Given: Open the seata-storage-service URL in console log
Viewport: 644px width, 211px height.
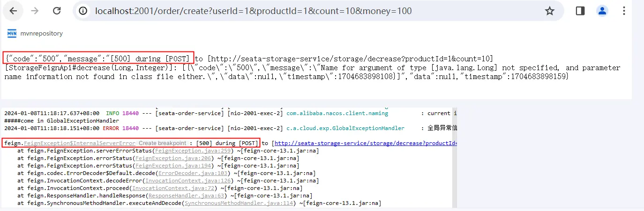Looking at the screenshot, I should coord(366,143).
